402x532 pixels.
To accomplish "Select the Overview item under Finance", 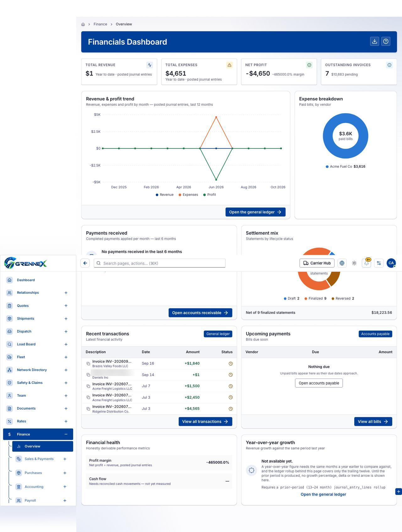I will click(x=43, y=446).
